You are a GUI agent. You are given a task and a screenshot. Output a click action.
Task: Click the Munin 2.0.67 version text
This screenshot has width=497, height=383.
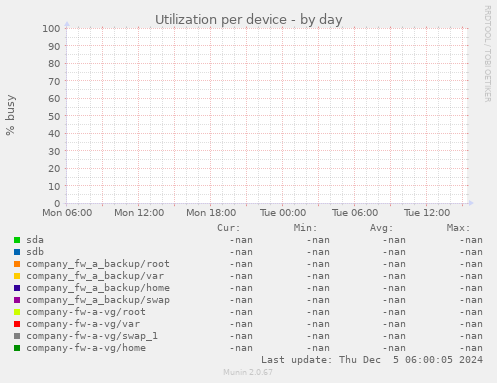[248, 372]
